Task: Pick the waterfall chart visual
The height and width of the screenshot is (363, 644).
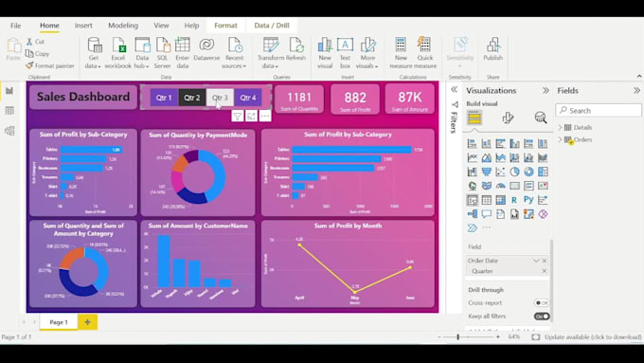Action: [473, 172]
